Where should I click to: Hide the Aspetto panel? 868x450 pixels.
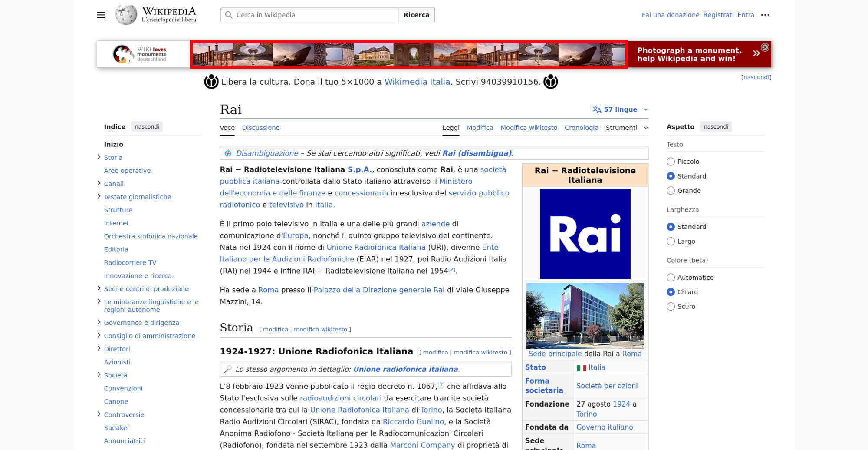tap(716, 127)
